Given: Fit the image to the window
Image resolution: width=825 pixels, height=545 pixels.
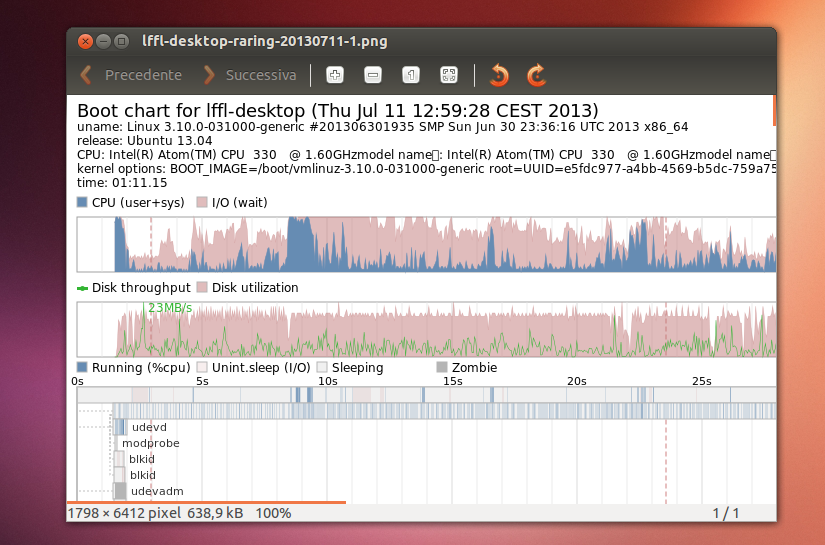Looking at the screenshot, I should [x=449, y=75].
